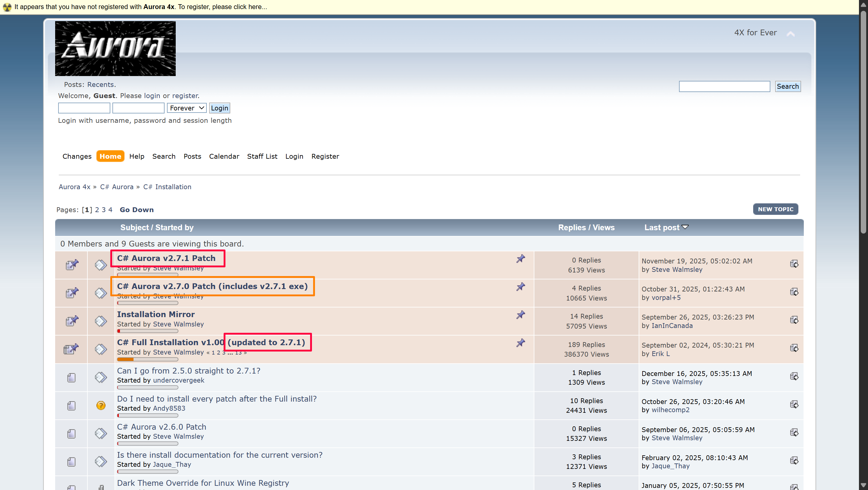The image size is (868, 490).
Task: Open the Calendar menu item
Action: (224, 156)
